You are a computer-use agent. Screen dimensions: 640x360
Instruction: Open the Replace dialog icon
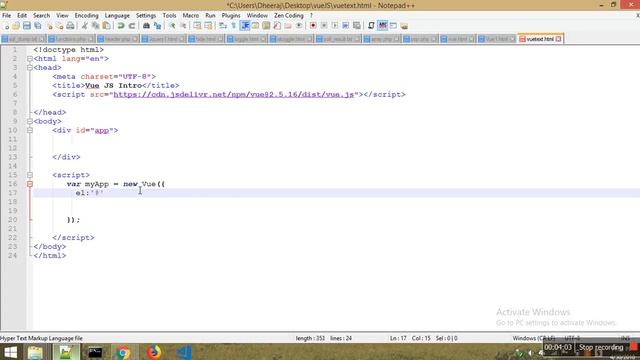(157, 26)
